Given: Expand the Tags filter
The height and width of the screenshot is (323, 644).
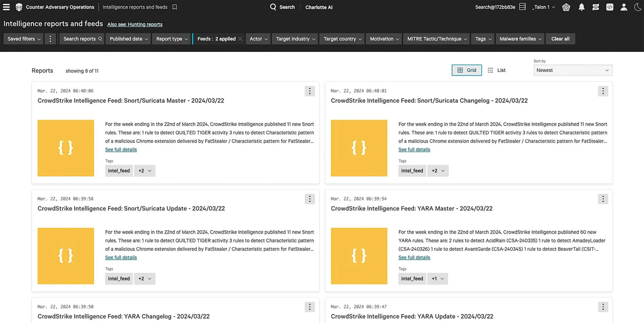Looking at the screenshot, I should [x=483, y=39].
